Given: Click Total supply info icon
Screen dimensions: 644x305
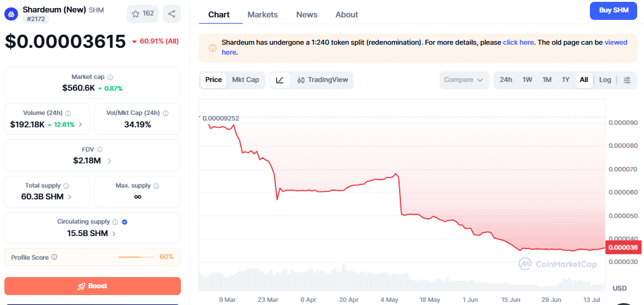Looking at the screenshot, I should coord(66,186).
